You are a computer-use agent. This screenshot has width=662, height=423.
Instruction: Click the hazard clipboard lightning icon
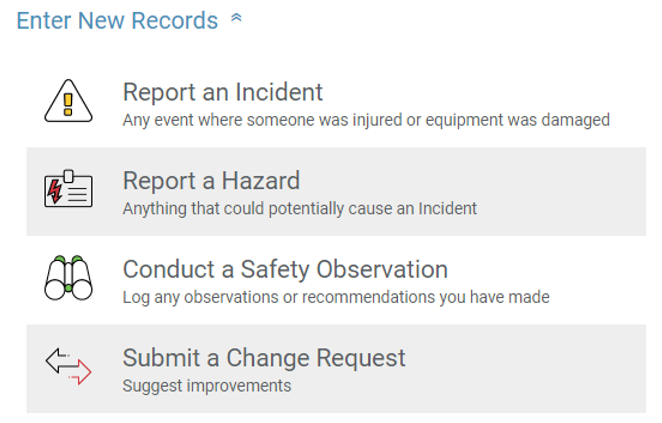click(68, 189)
